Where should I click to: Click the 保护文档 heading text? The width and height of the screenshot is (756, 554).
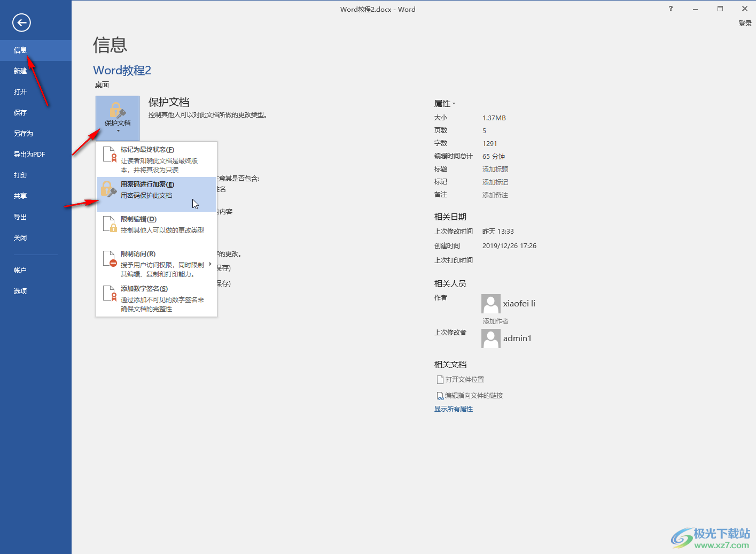click(169, 102)
